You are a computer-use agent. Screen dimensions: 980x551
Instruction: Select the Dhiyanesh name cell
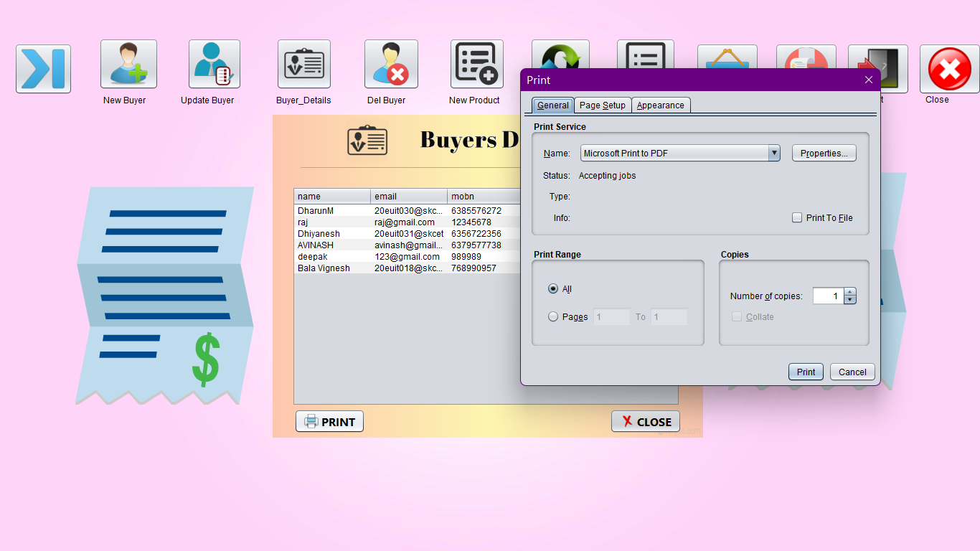coord(332,234)
